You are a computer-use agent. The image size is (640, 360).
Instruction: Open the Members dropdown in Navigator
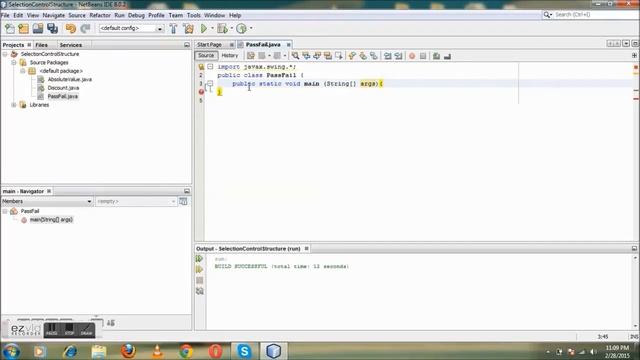tap(47, 201)
